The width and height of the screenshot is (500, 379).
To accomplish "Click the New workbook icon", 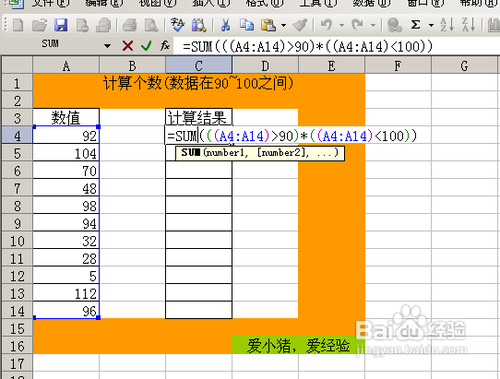I will tap(18, 25).
